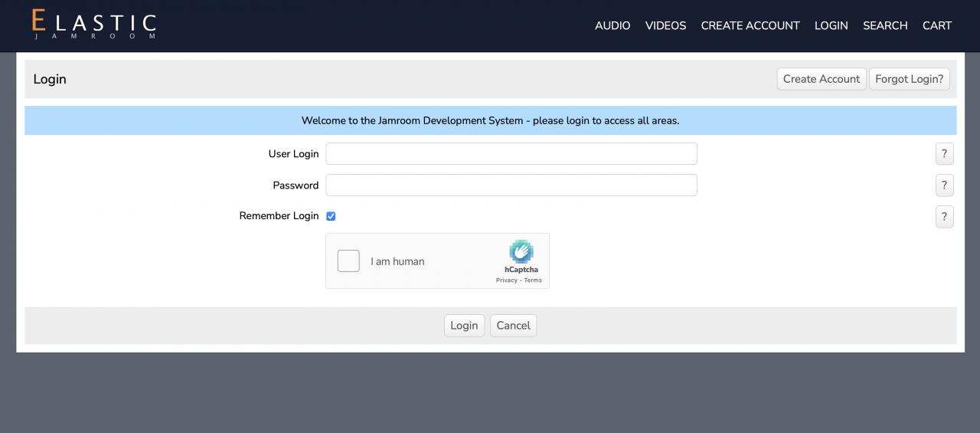Open help for Password field
980x433 pixels.
point(944,185)
